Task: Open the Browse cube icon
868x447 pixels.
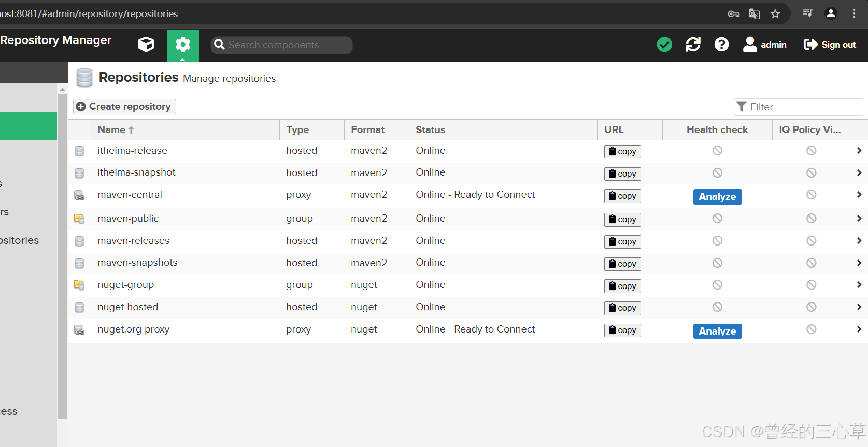Action: pos(146,45)
